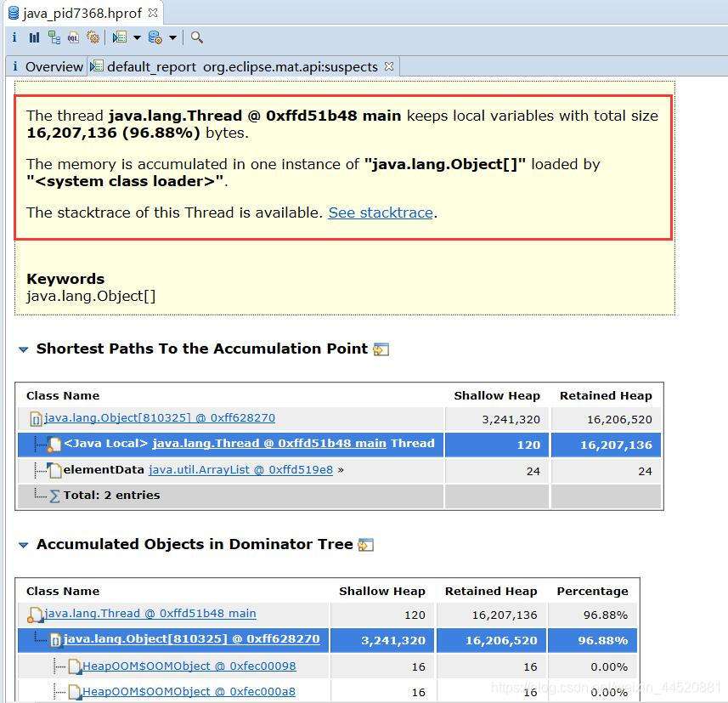
Task: Open the Java Local java.lang.Thread main link
Action: [269, 444]
